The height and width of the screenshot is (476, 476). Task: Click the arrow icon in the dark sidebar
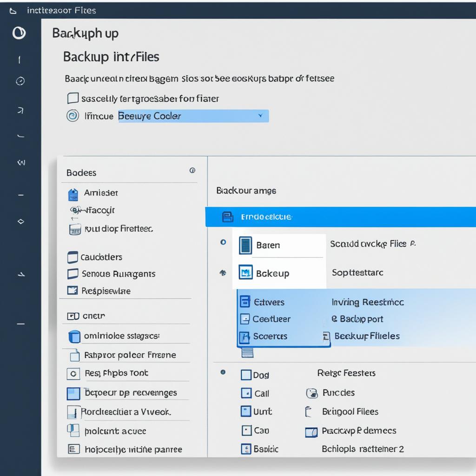click(20, 110)
